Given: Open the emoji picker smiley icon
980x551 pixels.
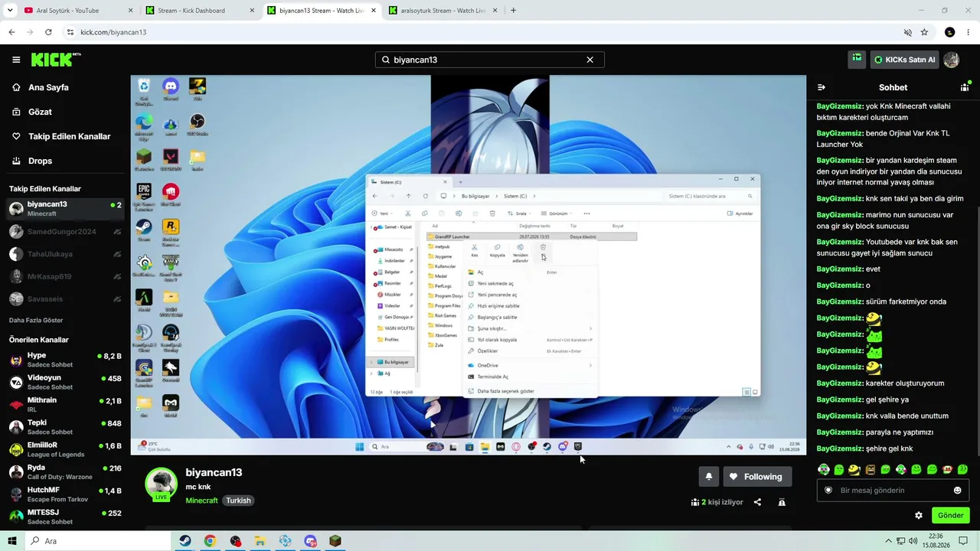Looking at the screenshot, I should (957, 491).
